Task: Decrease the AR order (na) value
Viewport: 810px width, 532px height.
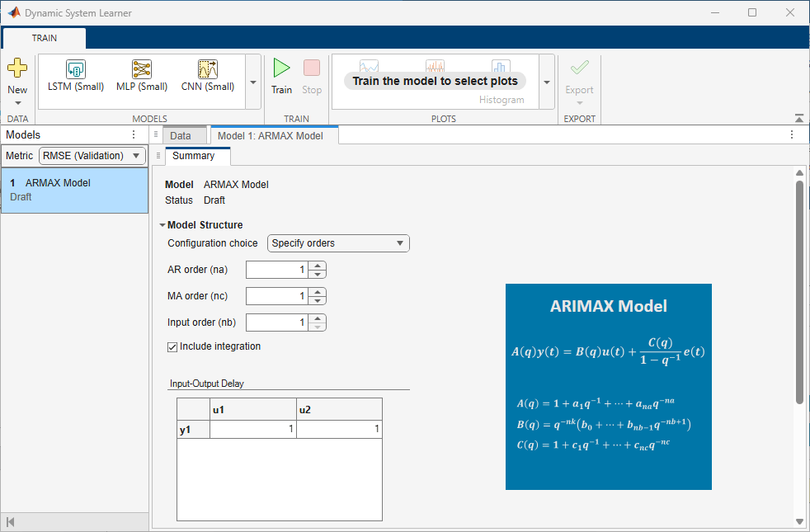Action: (318, 275)
